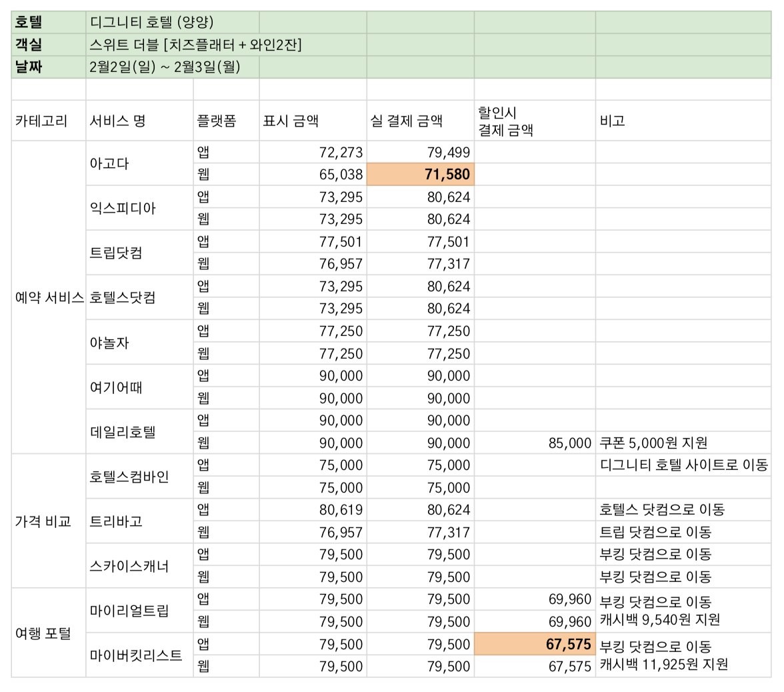Screen dimensions: 784x692
Task: Select the '객실' label cell
Action: [x=49, y=45]
